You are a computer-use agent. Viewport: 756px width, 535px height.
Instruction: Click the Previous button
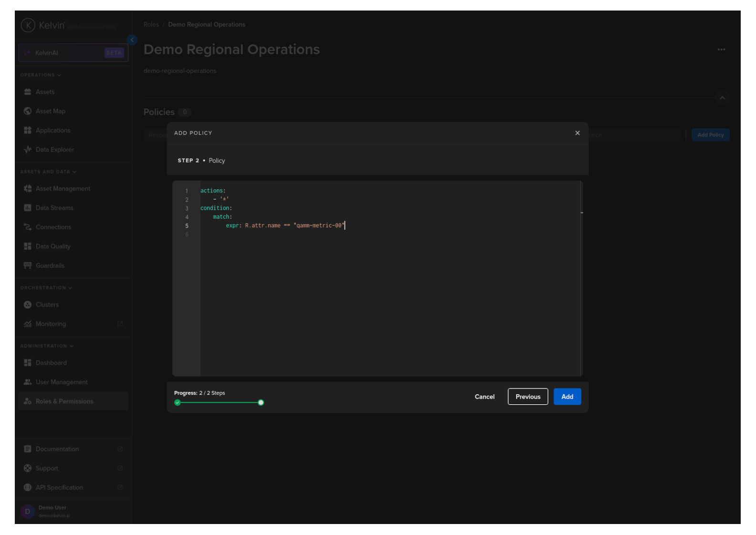coord(527,396)
